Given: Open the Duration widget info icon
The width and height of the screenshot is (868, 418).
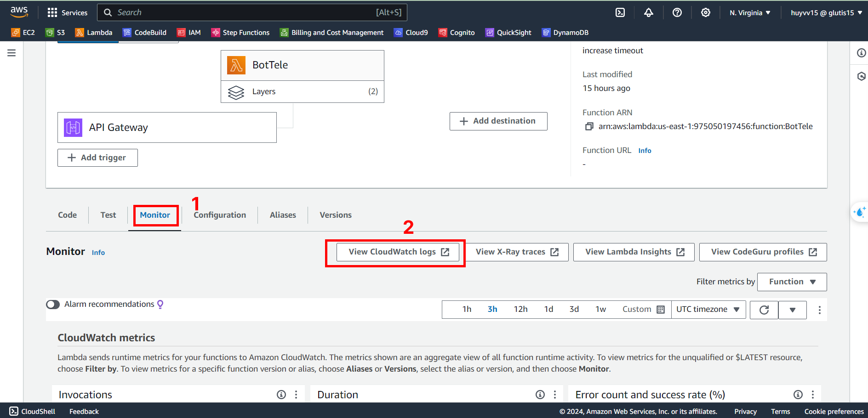Looking at the screenshot, I should (540, 395).
